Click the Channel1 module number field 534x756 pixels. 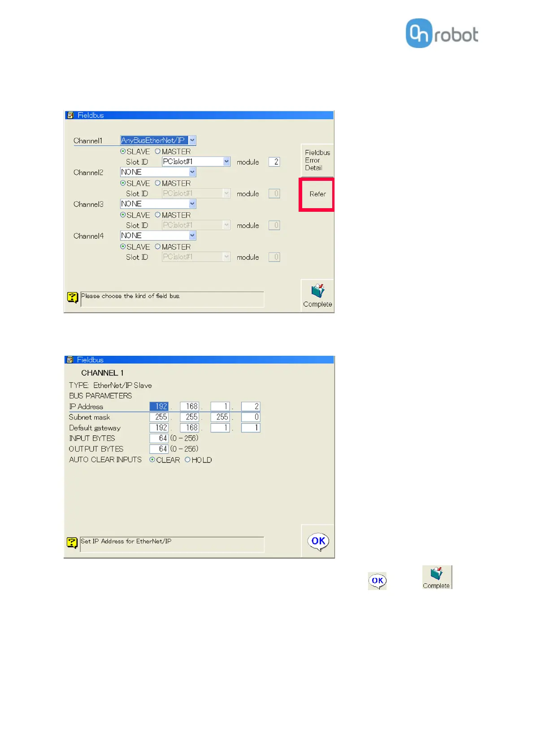tap(274, 162)
